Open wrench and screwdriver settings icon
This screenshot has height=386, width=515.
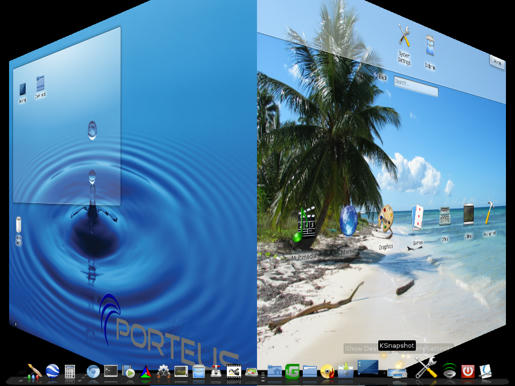pos(426,367)
